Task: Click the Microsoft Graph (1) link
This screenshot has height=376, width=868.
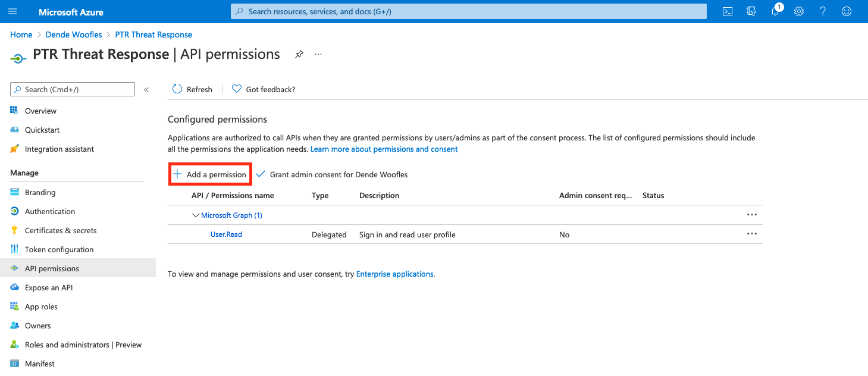Action: pyautogui.click(x=231, y=215)
